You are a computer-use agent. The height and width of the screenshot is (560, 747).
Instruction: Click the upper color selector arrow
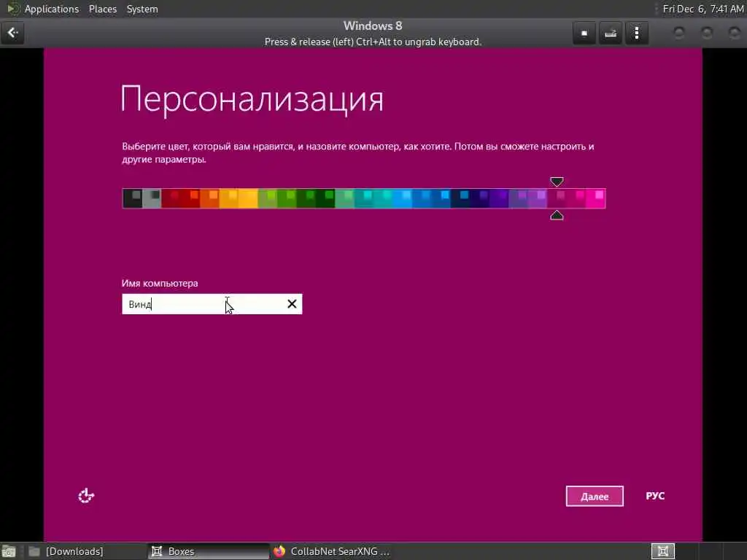[x=557, y=182]
